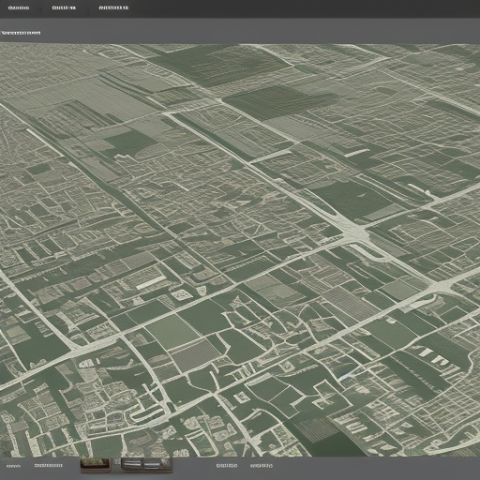Screen dimensions: 480x480
Task: Open the third menu in the top bar
Action: coord(113,8)
